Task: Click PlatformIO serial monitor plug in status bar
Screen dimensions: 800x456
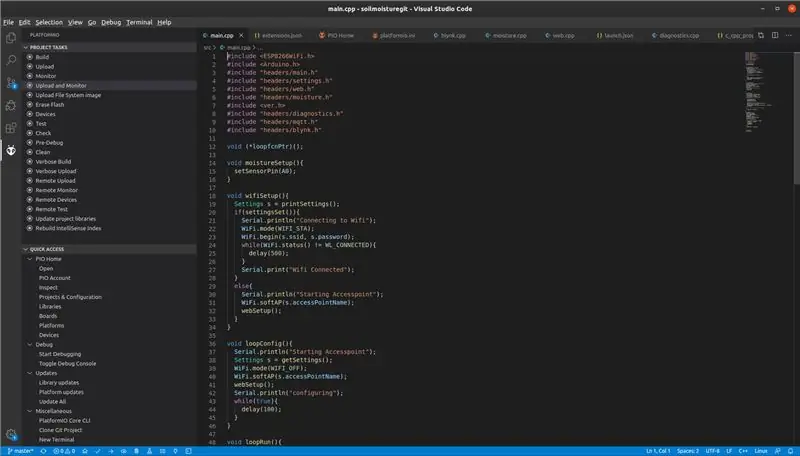Action: click(175, 451)
